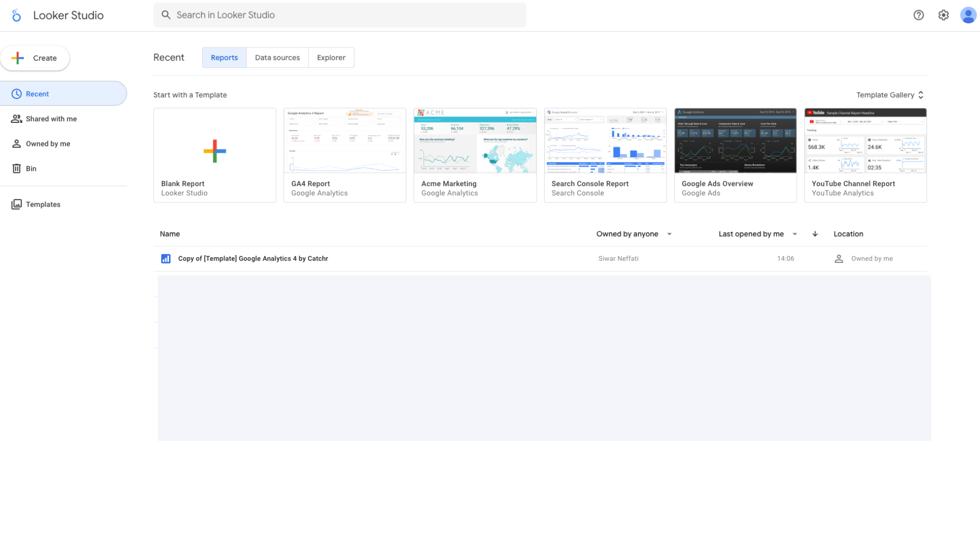This screenshot has height=551, width=980.
Task: Open the help icon in the top bar
Action: click(x=919, y=15)
